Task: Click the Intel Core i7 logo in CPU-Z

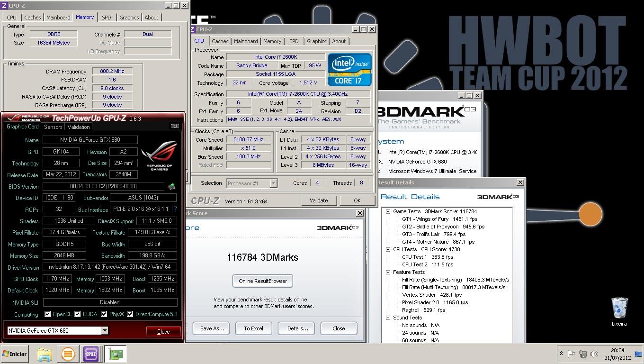Action: pos(349,70)
